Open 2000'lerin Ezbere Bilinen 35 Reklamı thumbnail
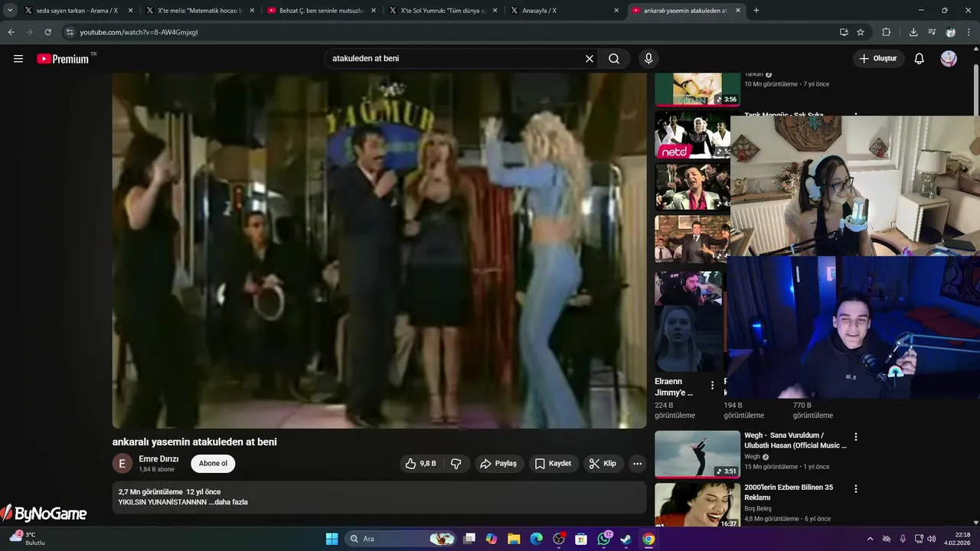 tap(697, 506)
